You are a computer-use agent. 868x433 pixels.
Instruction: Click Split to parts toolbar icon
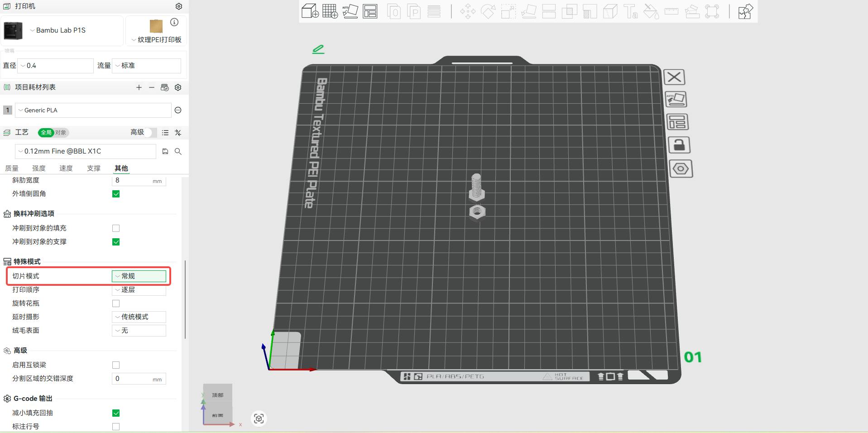[414, 11]
